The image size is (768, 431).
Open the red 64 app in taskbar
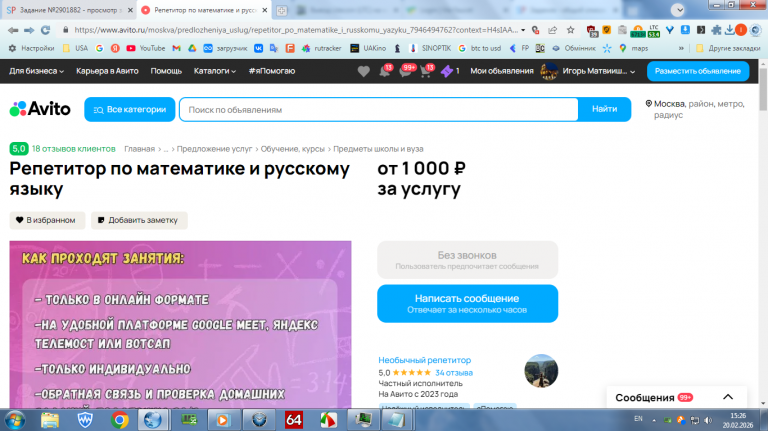click(293, 420)
